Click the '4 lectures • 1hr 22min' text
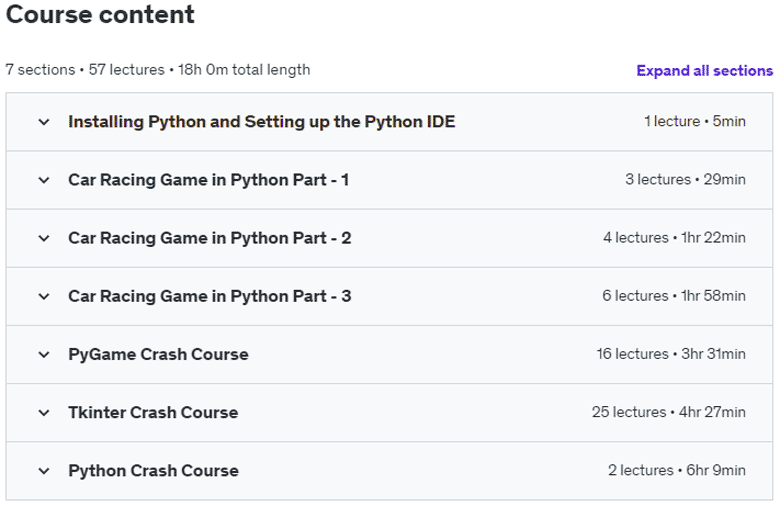780x506 pixels. click(x=674, y=237)
